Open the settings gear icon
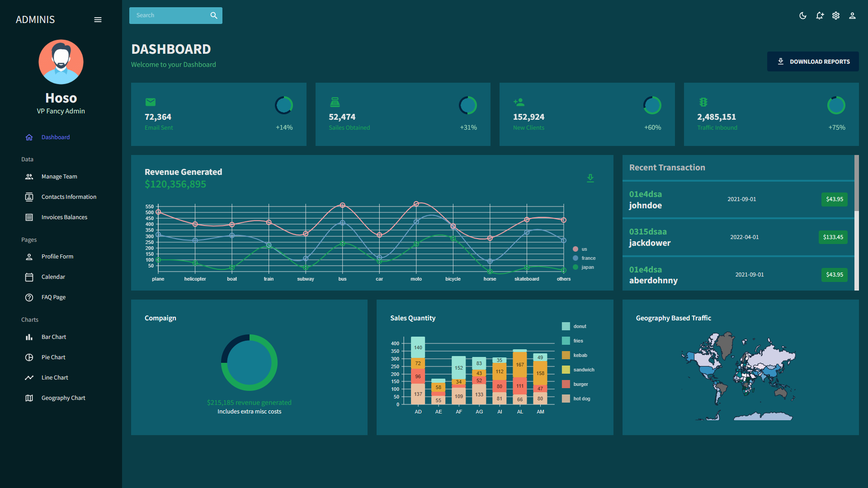This screenshot has width=868, height=488. (x=836, y=15)
